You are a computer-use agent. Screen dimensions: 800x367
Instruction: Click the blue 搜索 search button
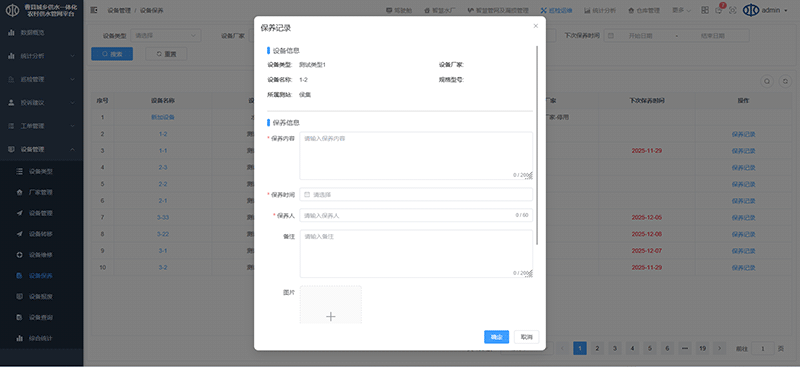point(112,54)
